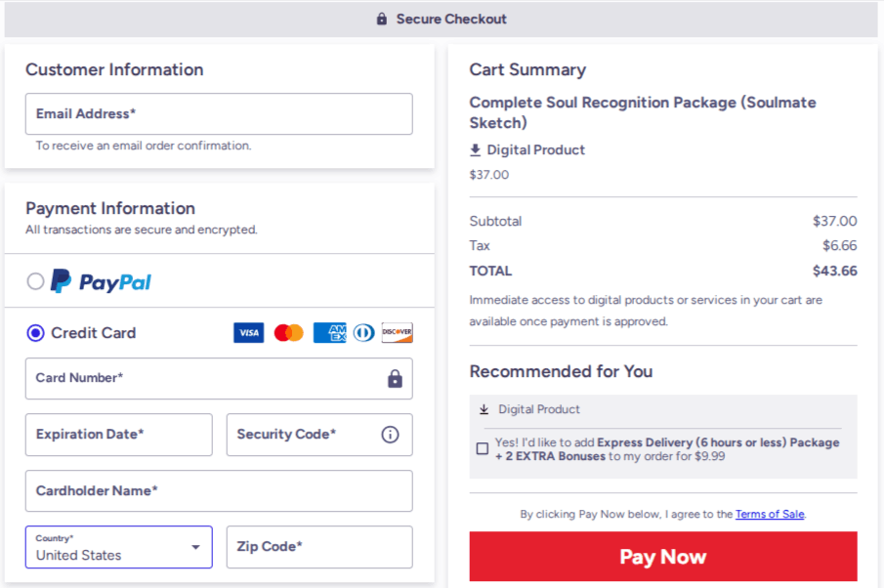Click the Diners Club logo
884x588 pixels.
(x=363, y=333)
